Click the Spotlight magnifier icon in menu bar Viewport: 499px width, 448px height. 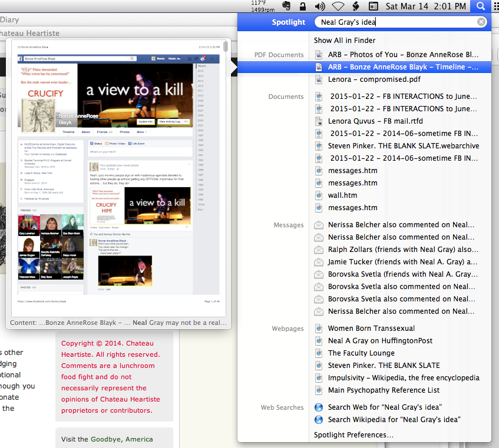click(480, 6)
